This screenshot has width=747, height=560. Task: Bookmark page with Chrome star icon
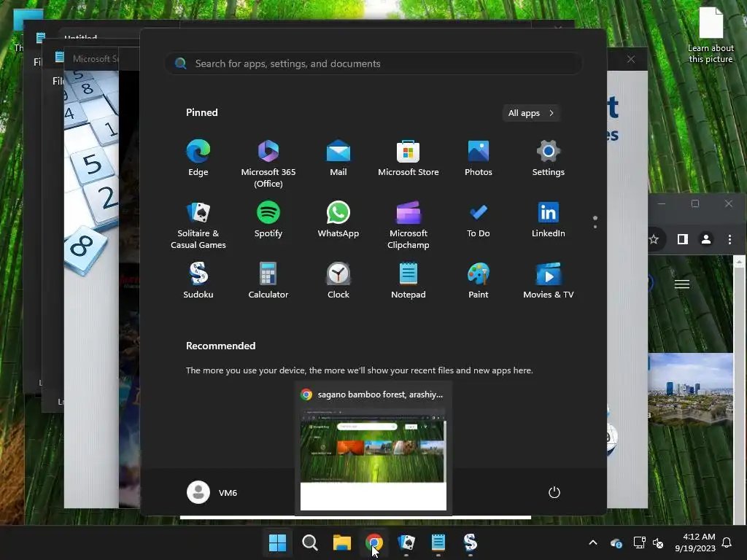[x=654, y=239]
